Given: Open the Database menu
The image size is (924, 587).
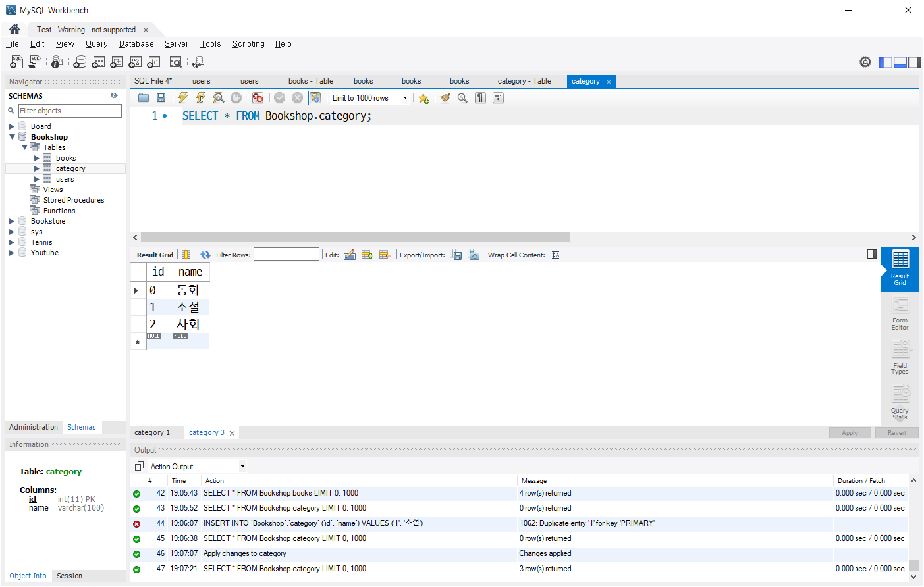Looking at the screenshot, I should [136, 44].
